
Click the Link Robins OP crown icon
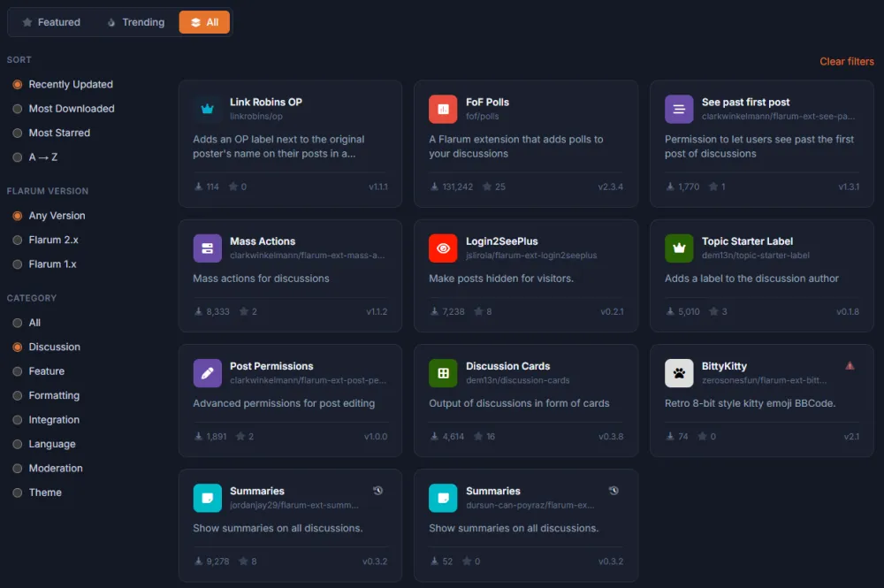coord(207,109)
